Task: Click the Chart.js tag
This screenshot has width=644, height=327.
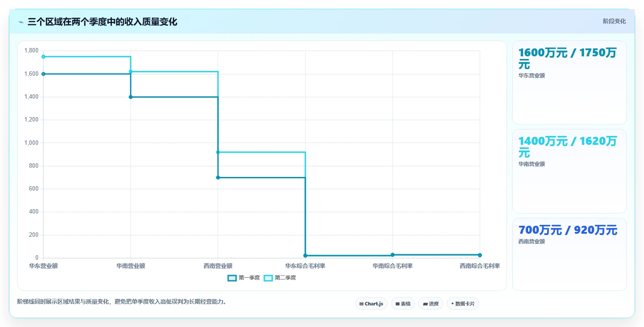Action: coord(371,304)
